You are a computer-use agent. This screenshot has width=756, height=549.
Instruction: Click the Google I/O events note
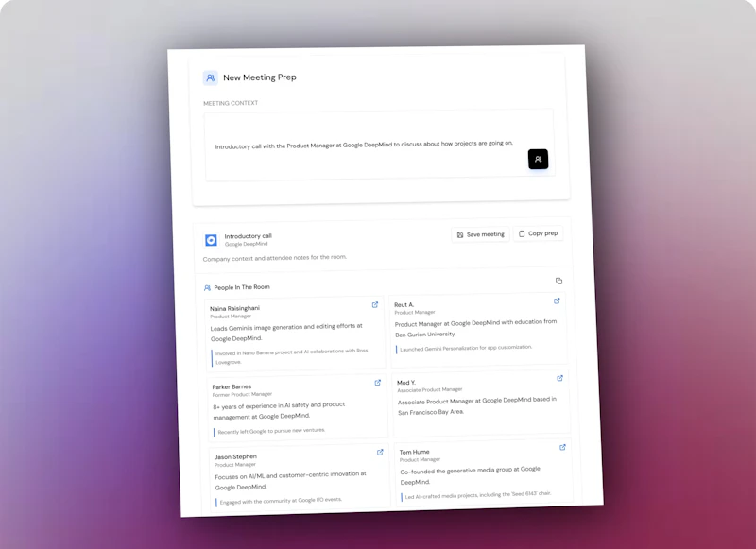point(281,501)
